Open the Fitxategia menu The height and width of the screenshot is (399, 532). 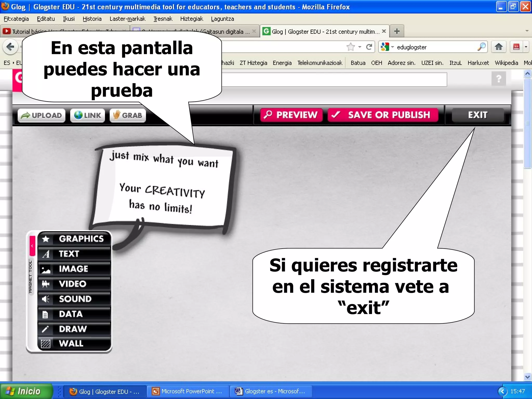tap(16, 19)
